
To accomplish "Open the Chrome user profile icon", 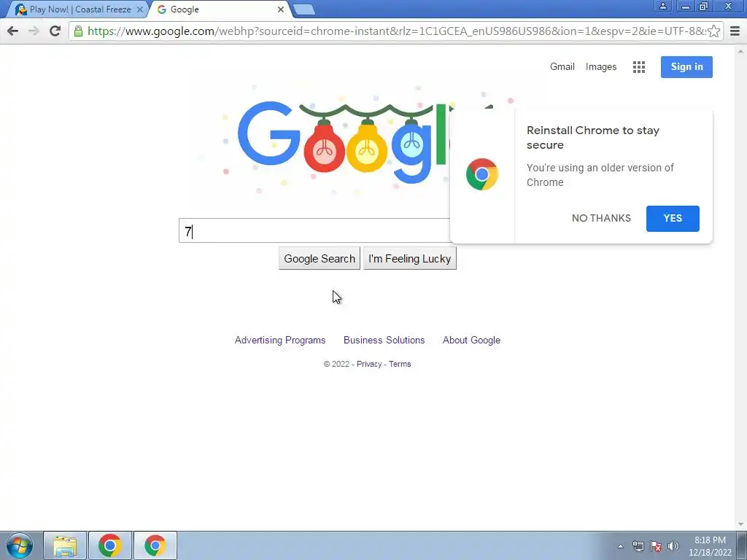I will pyautogui.click(x=662, y=6).
